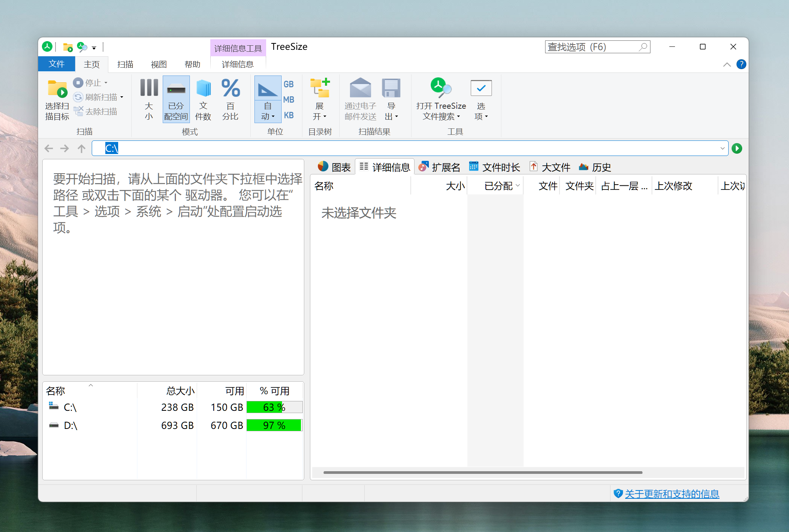Switch to the Help ribbon tab
The width and height of the screenshot is (789, 532).
tap(193, 64)
